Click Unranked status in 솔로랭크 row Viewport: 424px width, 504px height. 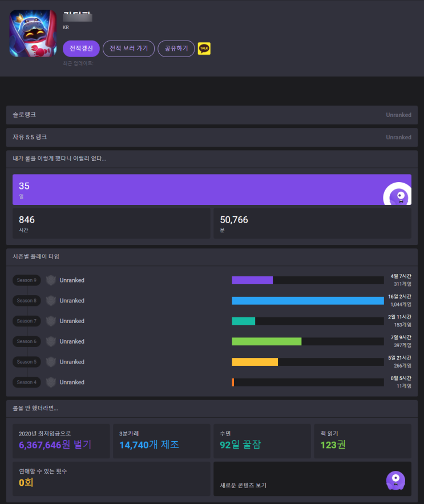point(398,115)
